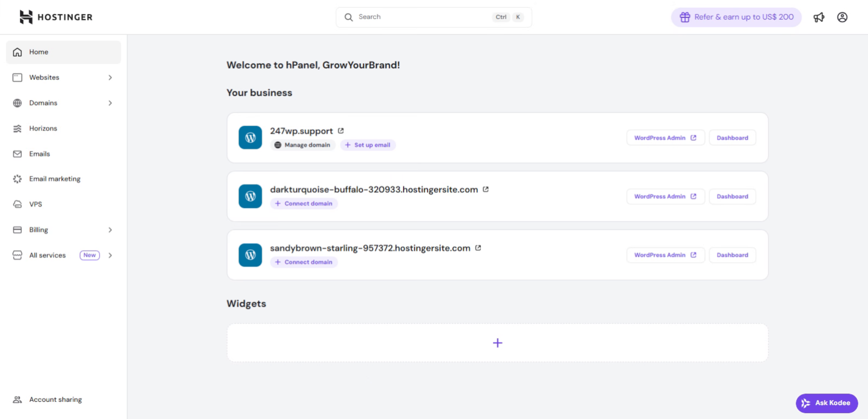Open the VPS section icon
Screen dimensions: 868x419
coord(17,204)
